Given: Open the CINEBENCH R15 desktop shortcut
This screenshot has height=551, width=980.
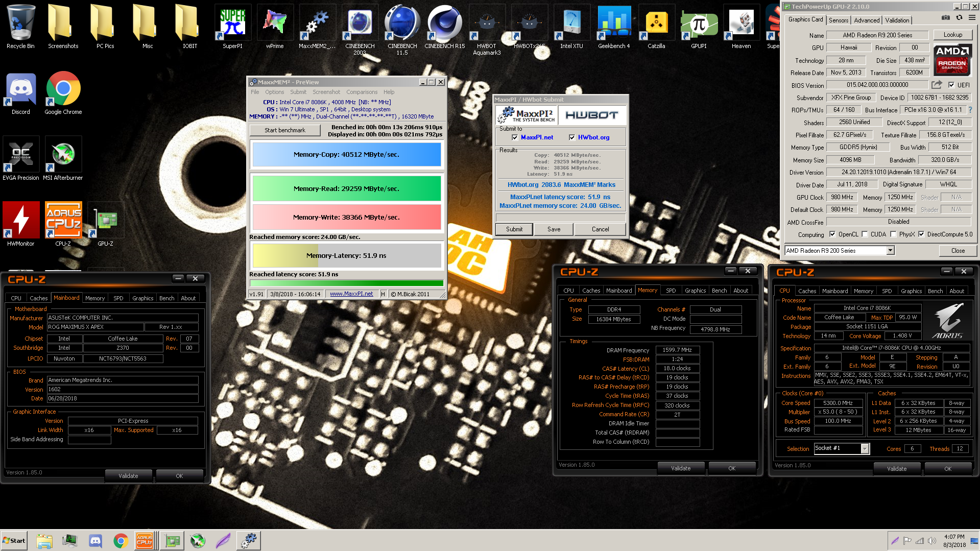Looking at the screenshot, I should [x=445, y=27].
